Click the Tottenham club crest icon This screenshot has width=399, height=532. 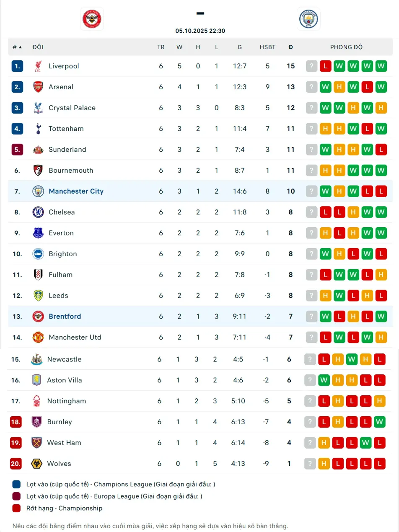(x=38, y=129)
